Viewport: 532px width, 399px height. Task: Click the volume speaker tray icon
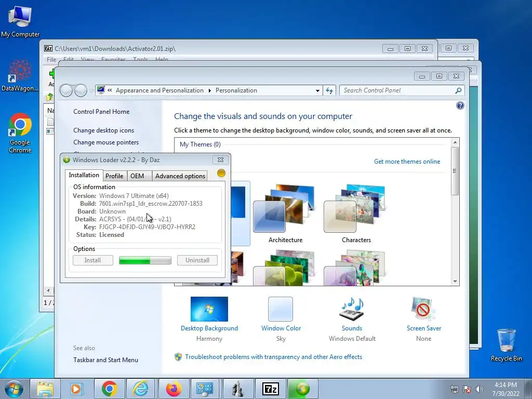point(480,389)
